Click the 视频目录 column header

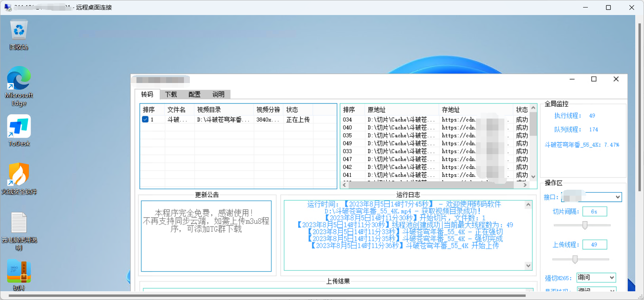pos(209,110)
